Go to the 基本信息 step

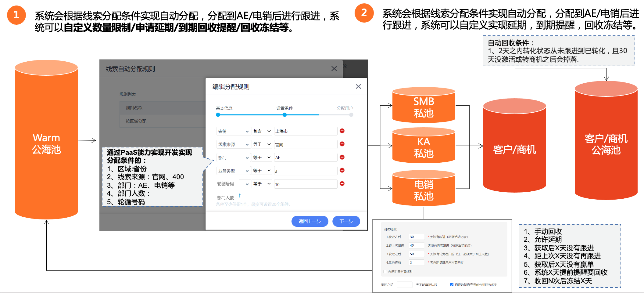pyautogui.click(x=218, y=115)
